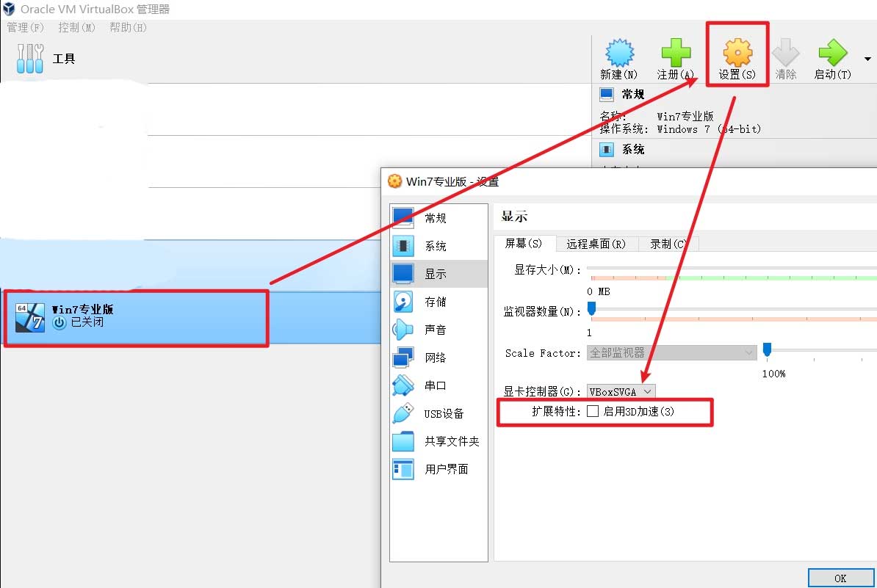This screenshot has height=588, width=877.
Task: Open 串口 category in settings sidebar
Action: click(x=438, y=385)
